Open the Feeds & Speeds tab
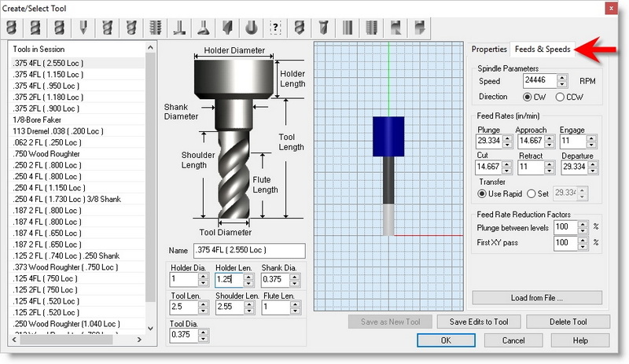 pos(543,49)
